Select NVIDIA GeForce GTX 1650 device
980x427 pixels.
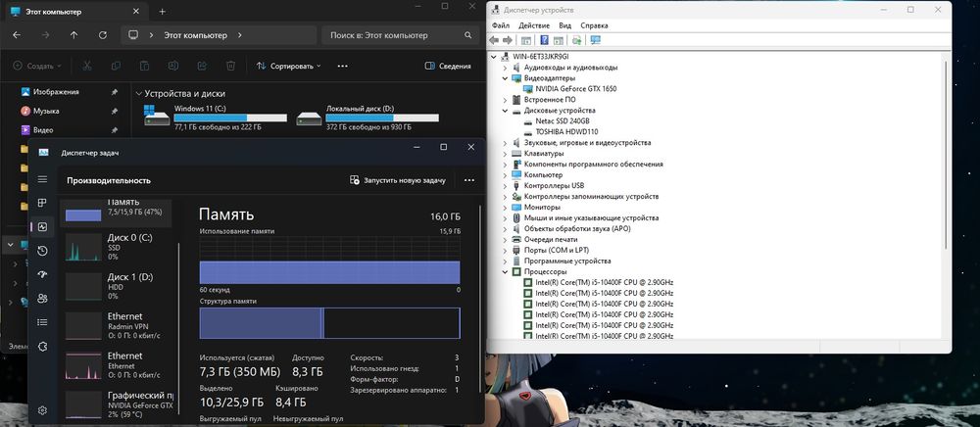click(x=575, y=89)
